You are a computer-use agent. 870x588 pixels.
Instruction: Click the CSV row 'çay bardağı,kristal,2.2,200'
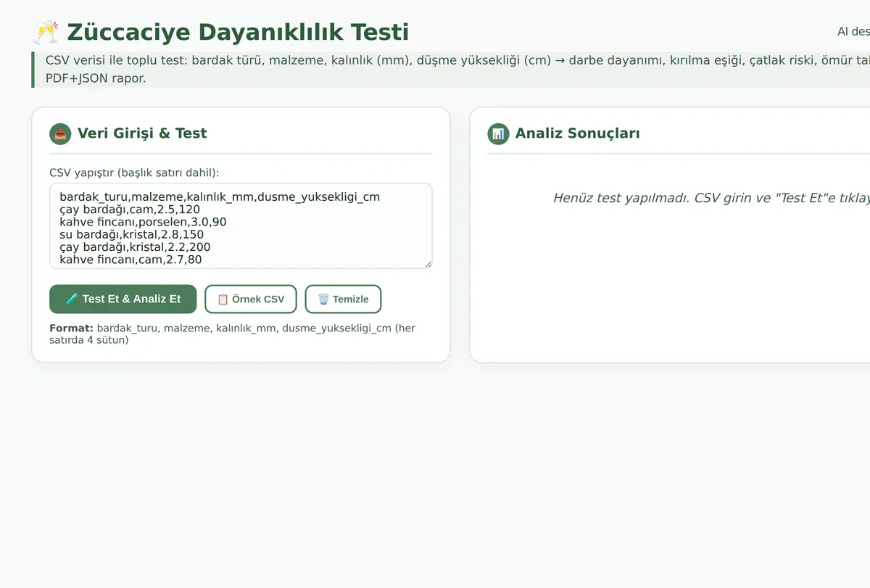(135, 247)
